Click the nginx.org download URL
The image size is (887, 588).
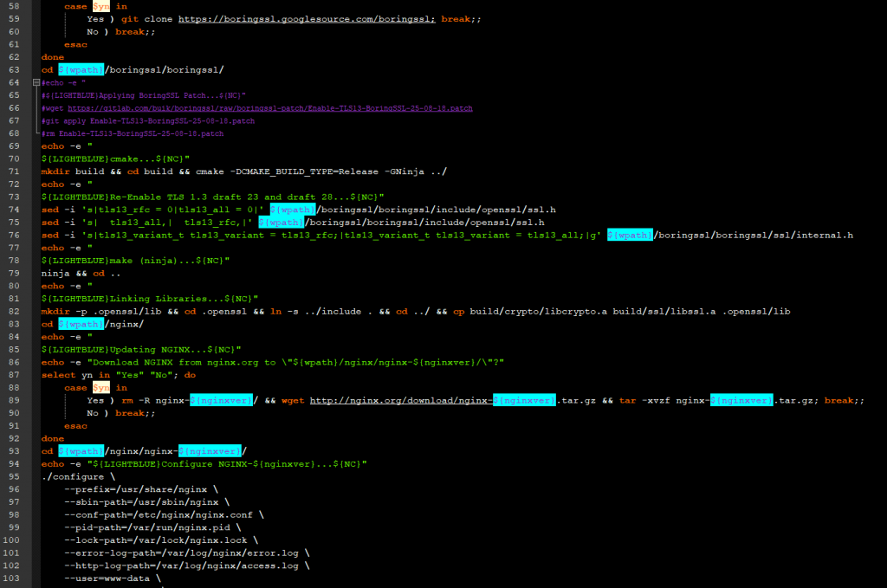(401, 400)
